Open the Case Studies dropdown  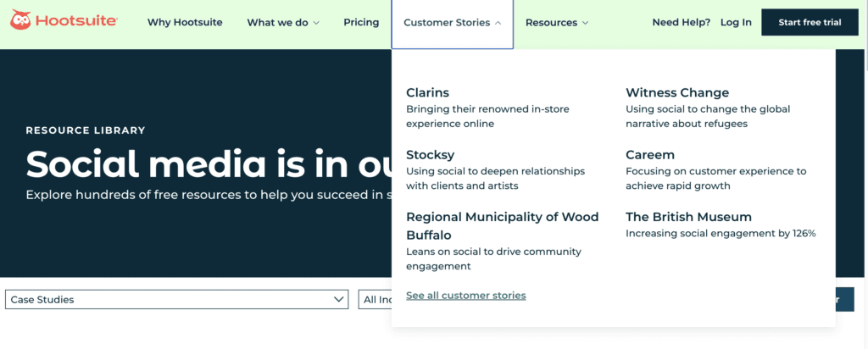click(x=176, y=299)
